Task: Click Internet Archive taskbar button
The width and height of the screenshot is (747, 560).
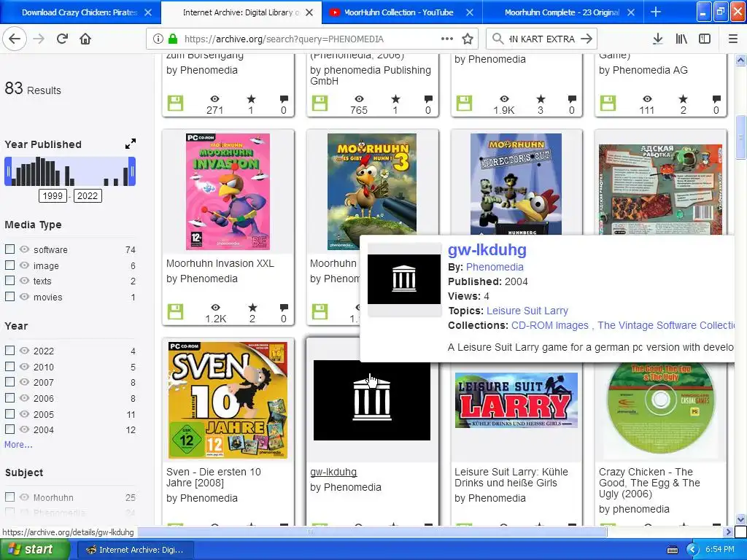Action: tap(136, 550)
